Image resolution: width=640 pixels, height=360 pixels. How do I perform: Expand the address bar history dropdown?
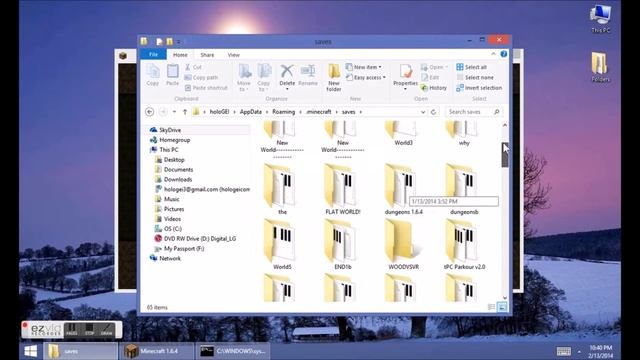pyautogui.click(x=423, y=112)
